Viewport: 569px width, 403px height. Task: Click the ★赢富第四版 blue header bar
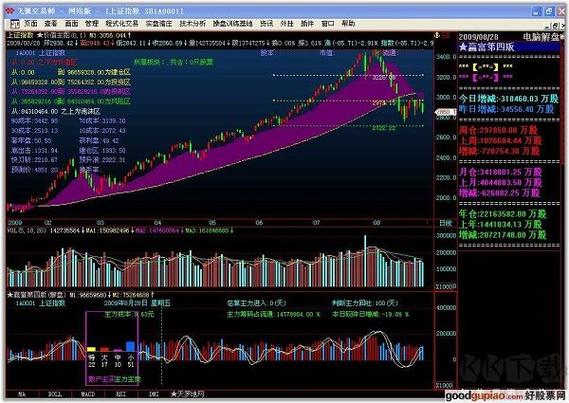(x=509, y=47)
